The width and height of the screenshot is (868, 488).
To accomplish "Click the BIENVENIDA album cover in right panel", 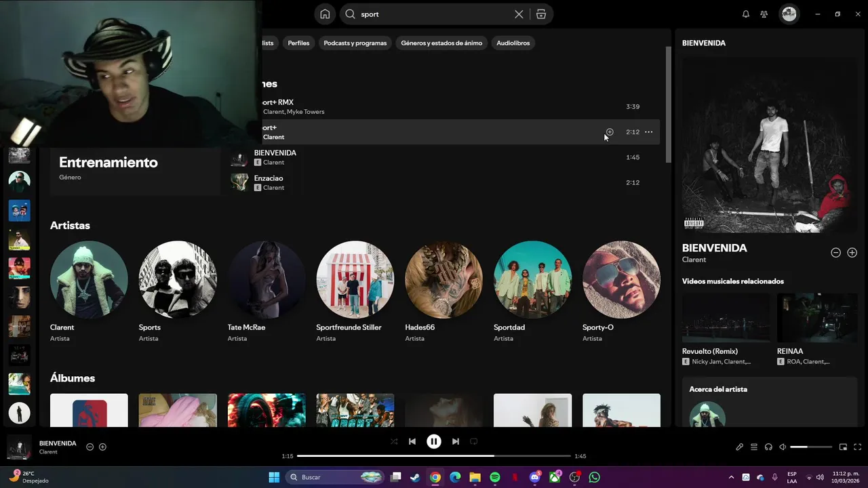I will (x=770, y=144).
